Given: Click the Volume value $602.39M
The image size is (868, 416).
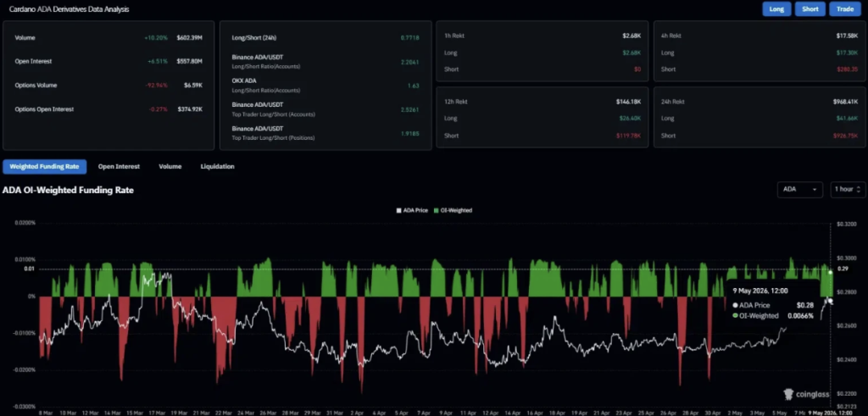Looking at the screenshot, I should pyautogui.click(x=189, y=37).
